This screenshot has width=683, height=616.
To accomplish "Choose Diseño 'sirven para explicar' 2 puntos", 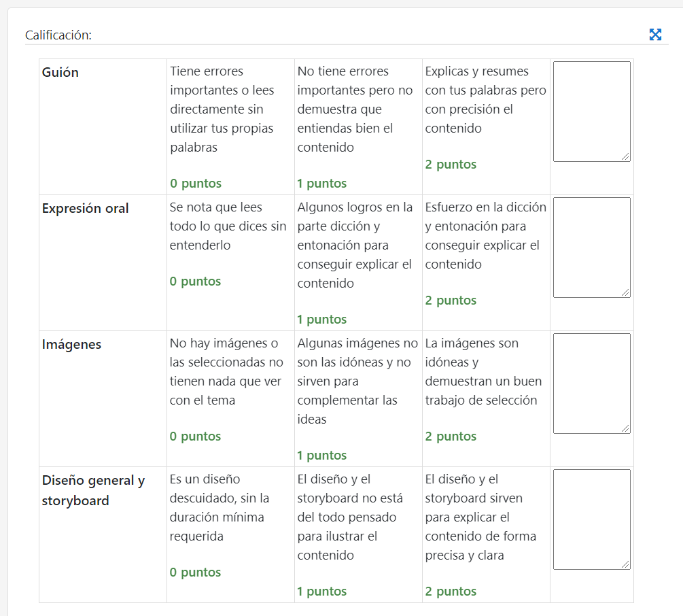I will point(486,534).
